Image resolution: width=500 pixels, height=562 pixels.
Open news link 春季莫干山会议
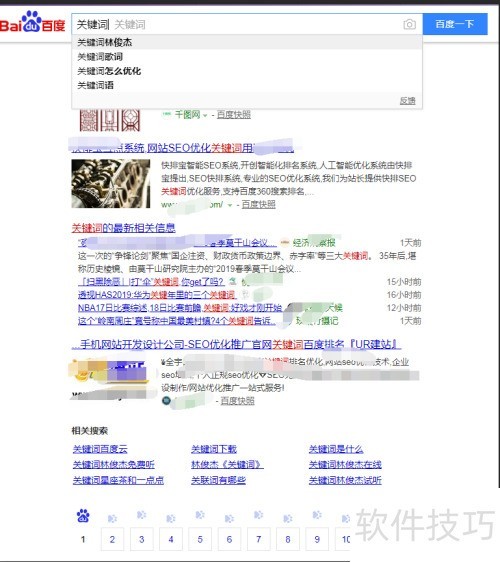(x=177, y=243)
